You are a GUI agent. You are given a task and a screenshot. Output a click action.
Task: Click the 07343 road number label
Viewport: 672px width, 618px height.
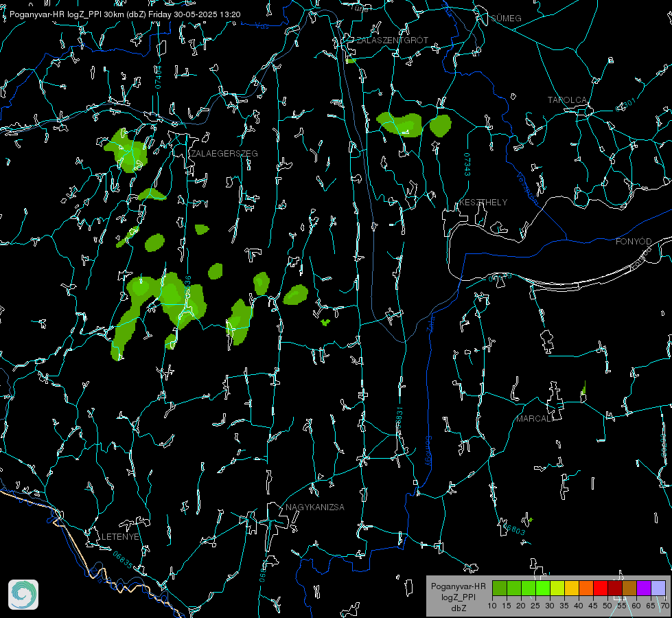click(x=467, y=165)
